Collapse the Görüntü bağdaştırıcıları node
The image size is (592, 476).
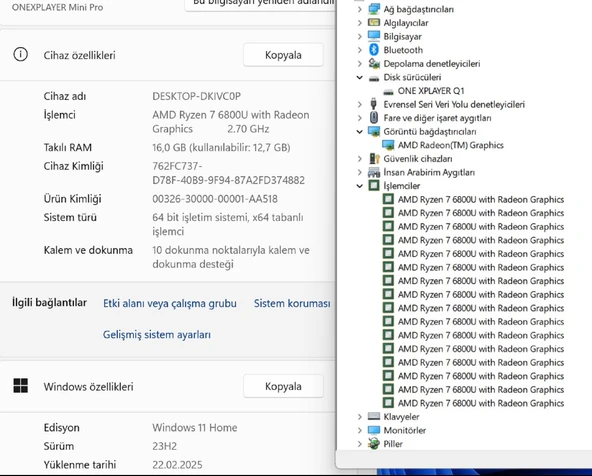(360, 131)
